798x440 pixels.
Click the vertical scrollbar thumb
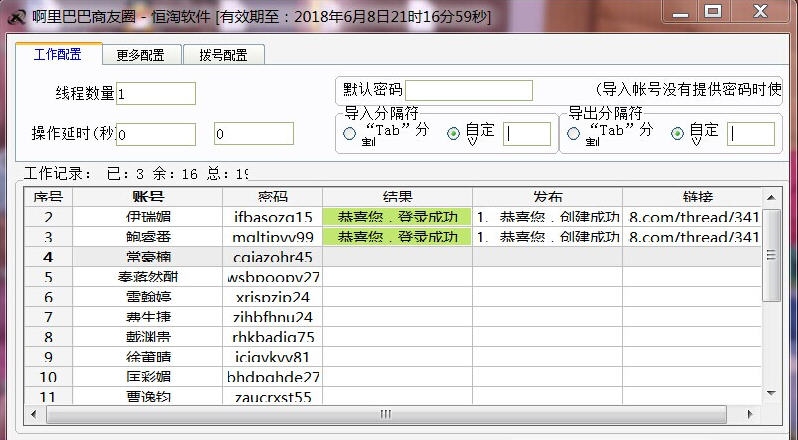[x=771, y=254]
